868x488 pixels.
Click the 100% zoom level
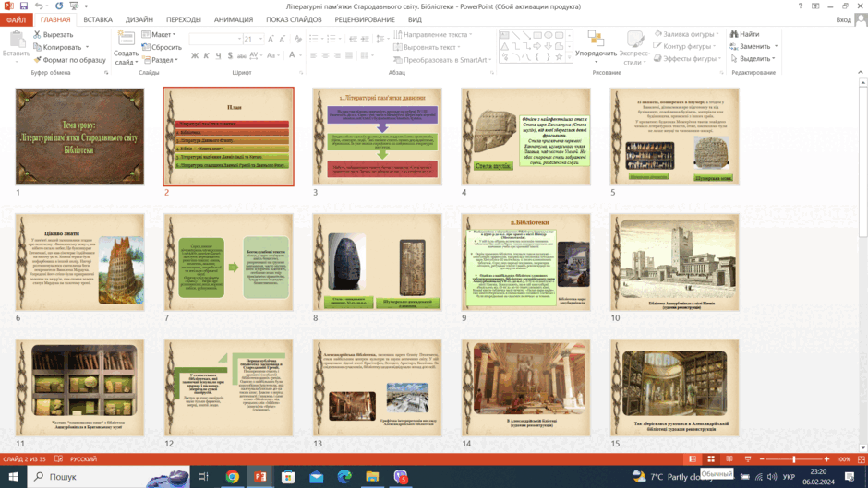click(844, 459)
